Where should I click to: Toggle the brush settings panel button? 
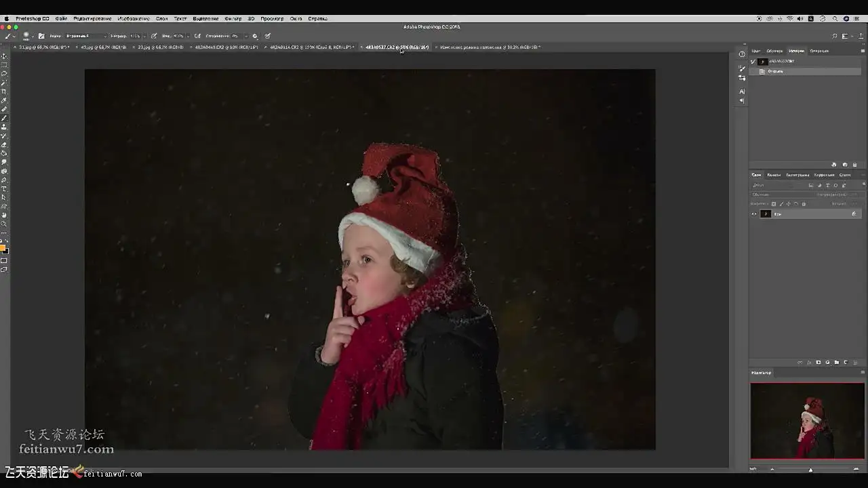(41, 36)
